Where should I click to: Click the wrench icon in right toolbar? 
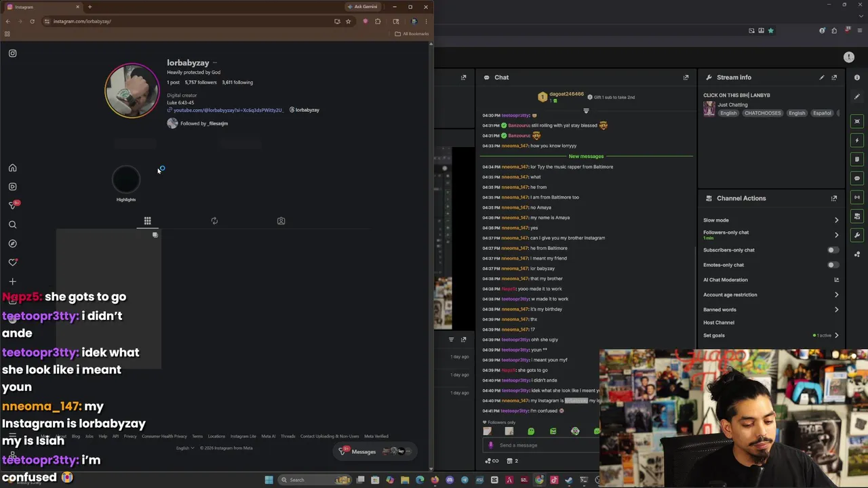click(x=857, y=235)
